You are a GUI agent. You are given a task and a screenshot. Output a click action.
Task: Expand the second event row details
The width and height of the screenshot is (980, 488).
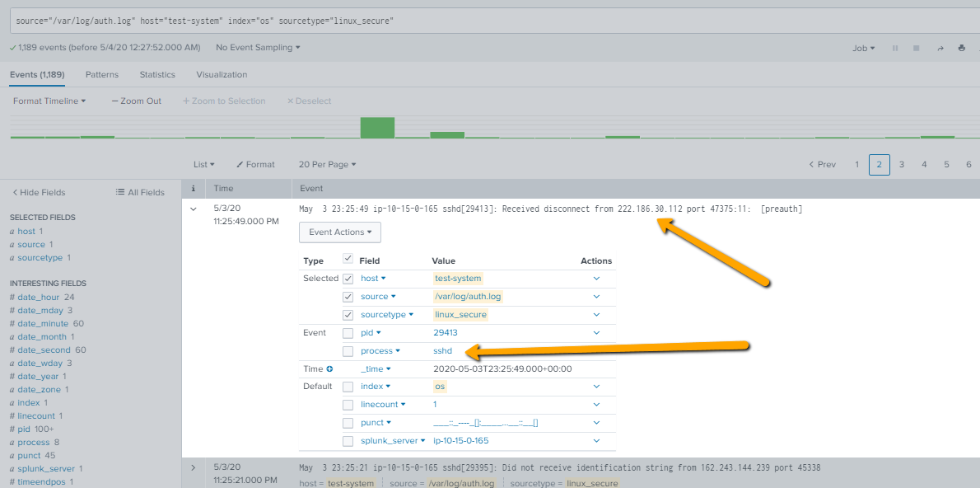(x=193, y=467)
